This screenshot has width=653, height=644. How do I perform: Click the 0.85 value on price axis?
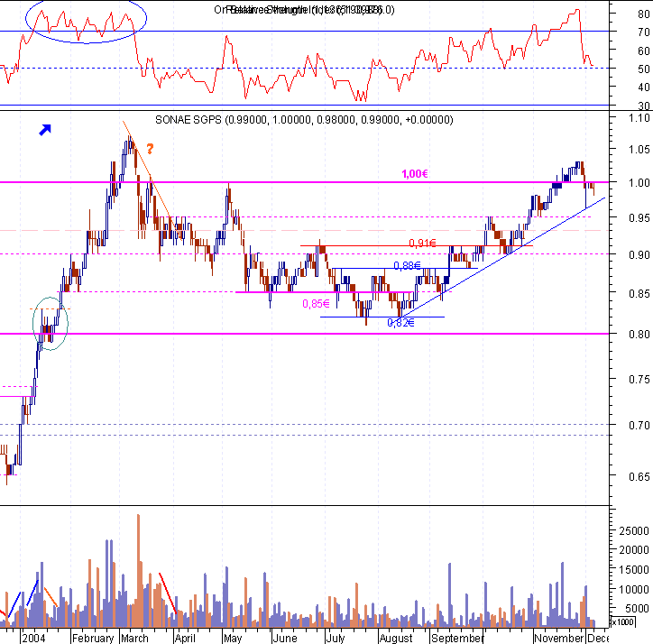point(639,294)
